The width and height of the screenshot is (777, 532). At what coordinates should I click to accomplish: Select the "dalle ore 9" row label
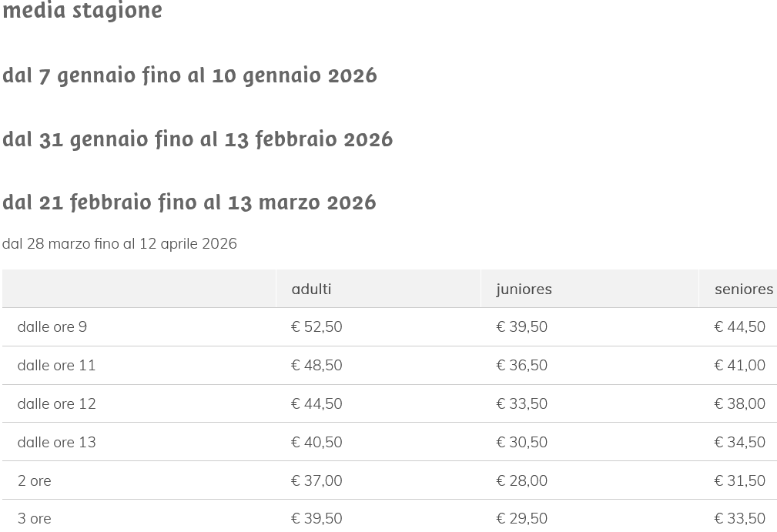[x=52, y=326]
